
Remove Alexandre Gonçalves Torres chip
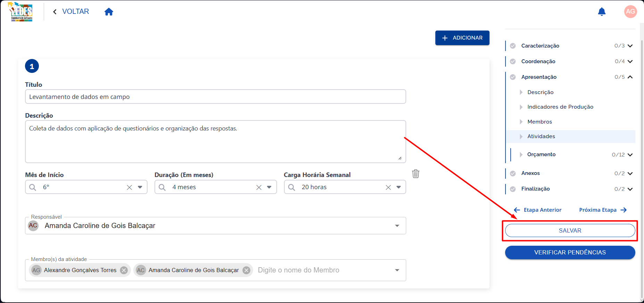[124, 270]
